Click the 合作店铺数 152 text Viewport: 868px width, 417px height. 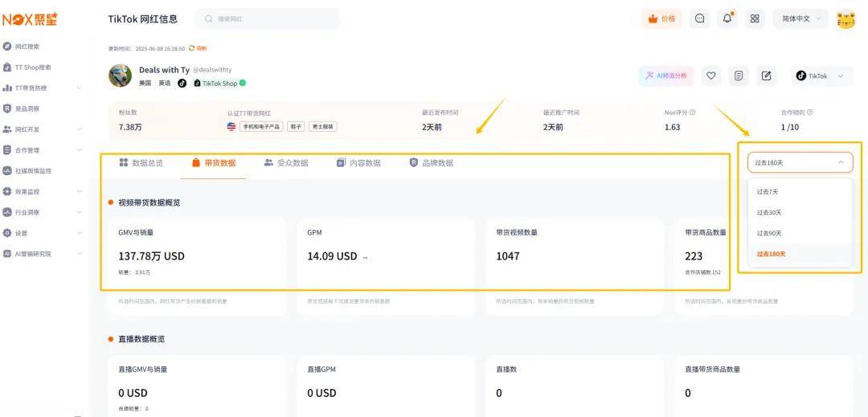coord(702,272)
